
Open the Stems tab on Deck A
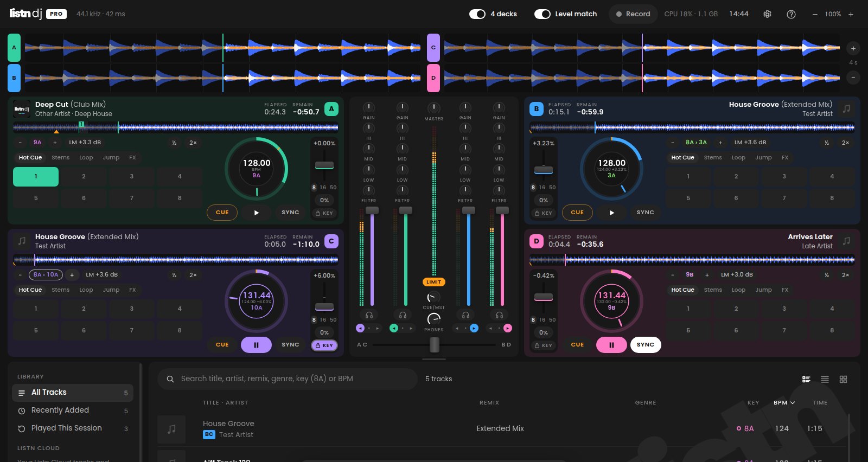coord(61,158)
